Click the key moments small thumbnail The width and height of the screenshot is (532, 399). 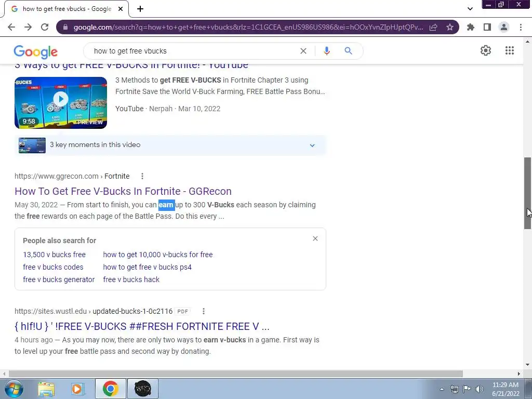[x=32, y=145]
